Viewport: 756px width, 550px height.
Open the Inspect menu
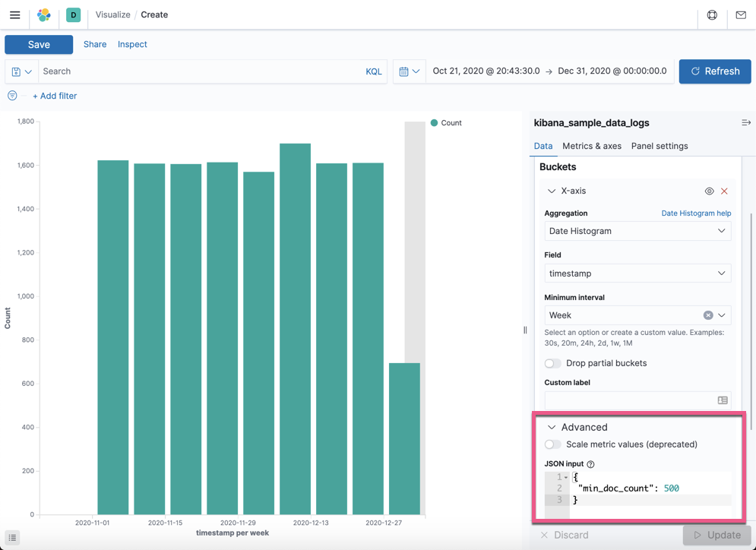click(132, 44)
